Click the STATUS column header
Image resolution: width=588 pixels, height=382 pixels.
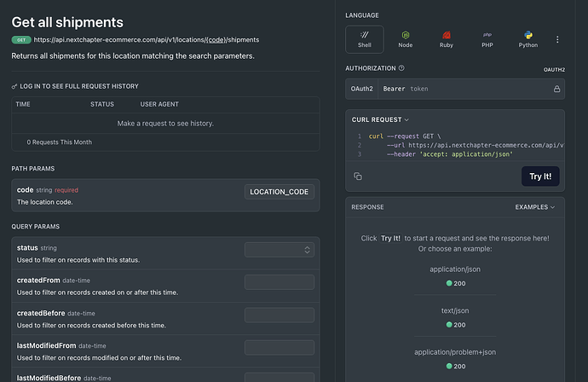(x=102, y=104)
